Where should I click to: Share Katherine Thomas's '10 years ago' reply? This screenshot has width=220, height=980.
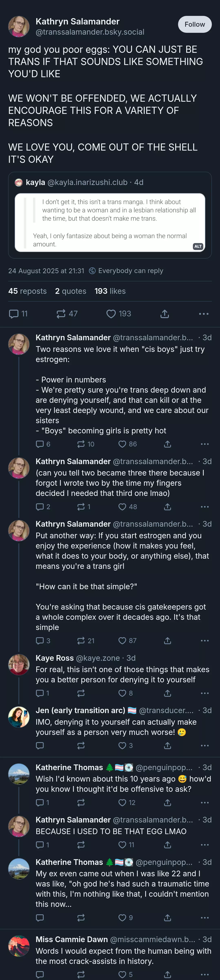tap(167, 802)
